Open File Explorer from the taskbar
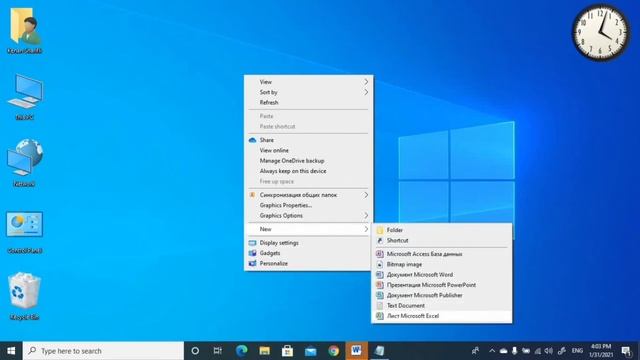This screenshot has width=640, height=360. click(264, 351)
